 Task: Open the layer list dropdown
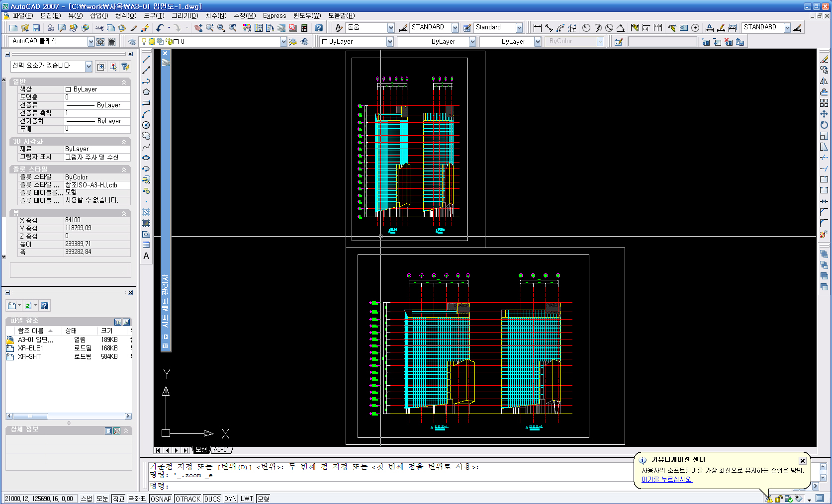point(283,42)
